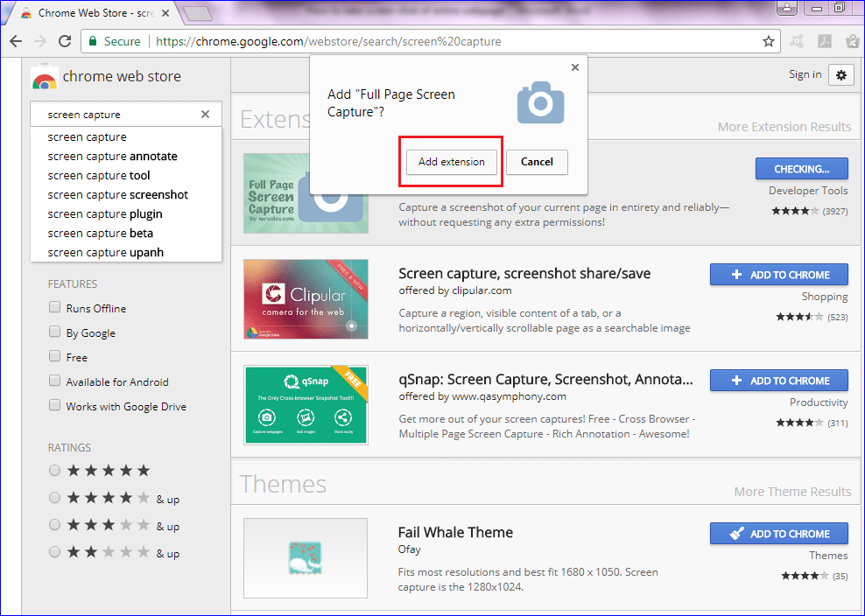The height and width of the screenshot is (616, 865).
Task: Click the Add extension button
Action: click(x=451, y=162)
